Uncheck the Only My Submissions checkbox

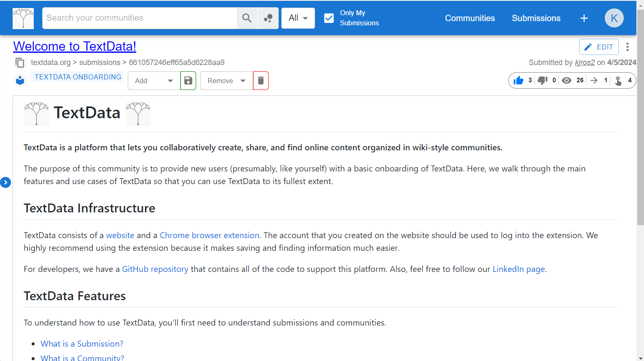pyautogui.click(x=329, y=18)
